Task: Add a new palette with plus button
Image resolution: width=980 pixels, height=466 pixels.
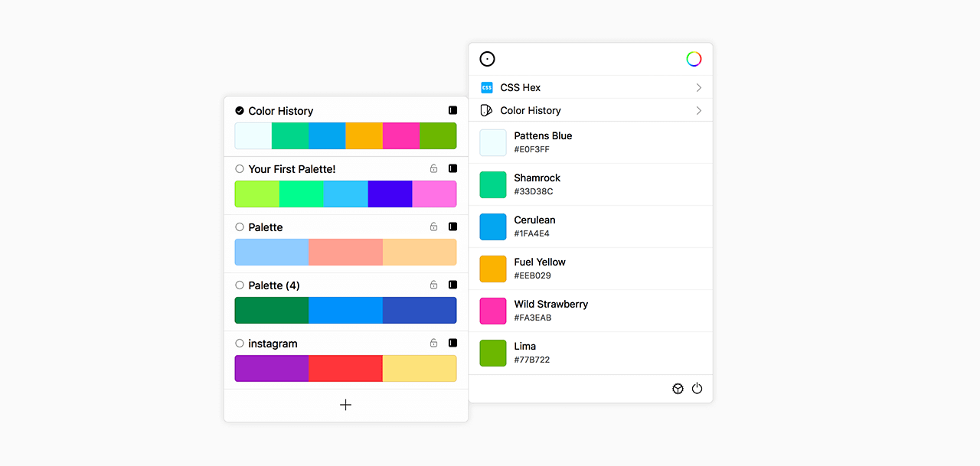Action: coord(345,405)
